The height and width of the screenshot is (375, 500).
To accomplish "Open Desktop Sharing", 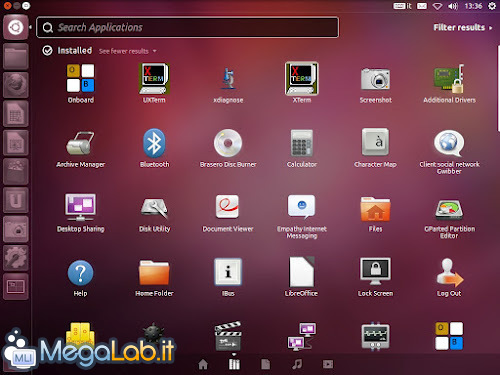I will pyautogui.click(x=80, y=213).
